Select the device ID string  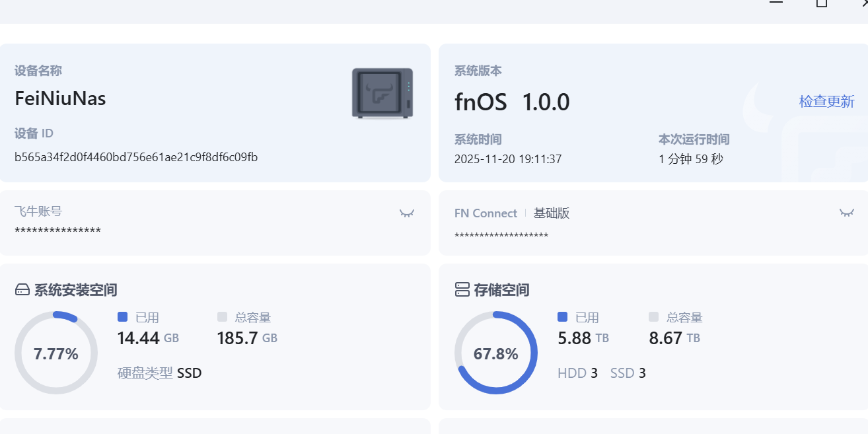coord(136,157)
